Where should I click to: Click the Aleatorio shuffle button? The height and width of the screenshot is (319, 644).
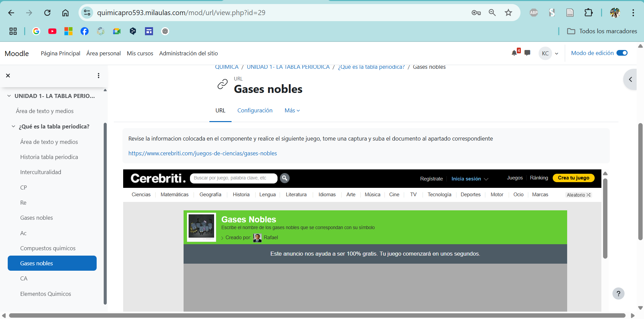579,195
